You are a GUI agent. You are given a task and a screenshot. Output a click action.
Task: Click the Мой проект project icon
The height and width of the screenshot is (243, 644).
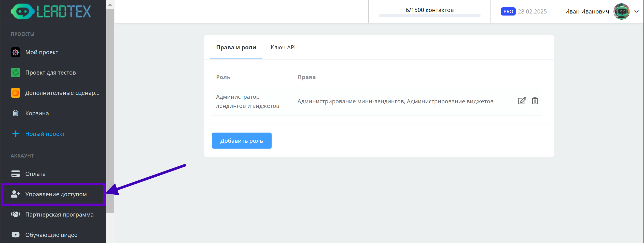point(16,52)
